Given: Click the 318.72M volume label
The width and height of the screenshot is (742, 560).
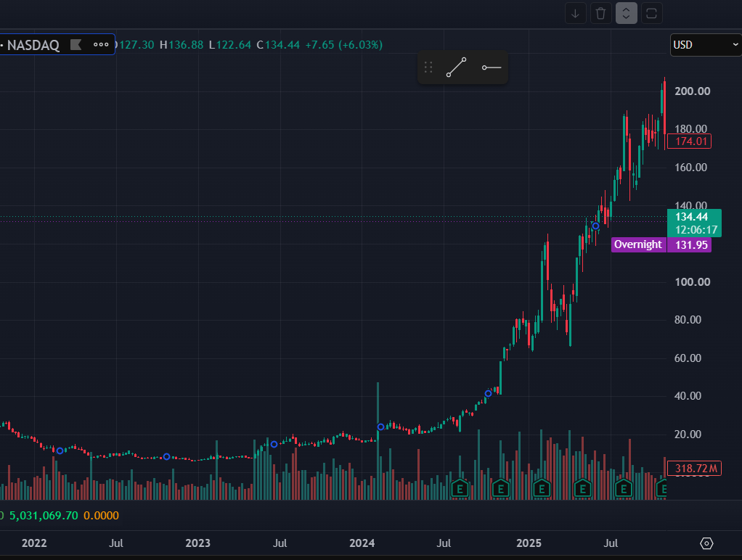Looking at the screenshot, I should click(694, 469).
